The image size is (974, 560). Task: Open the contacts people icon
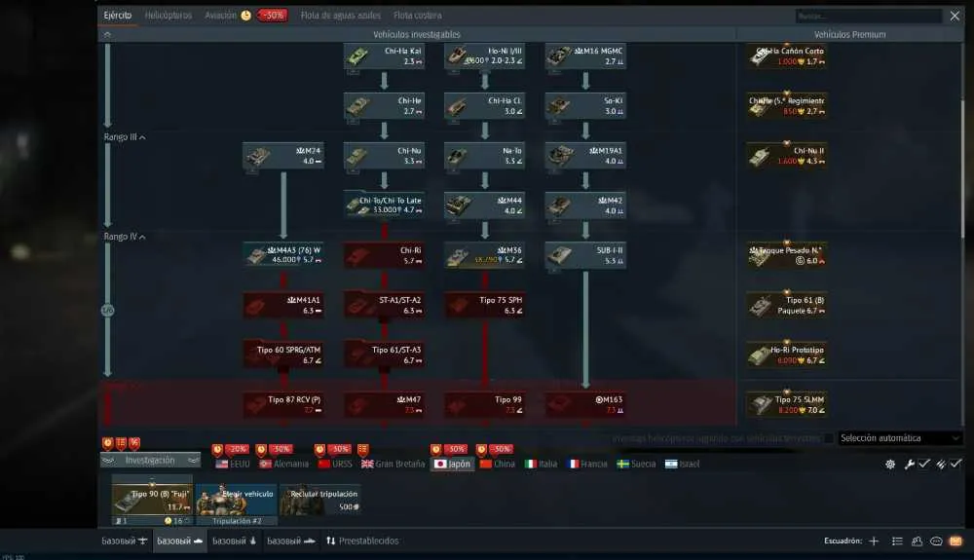(x=917, y=541)
